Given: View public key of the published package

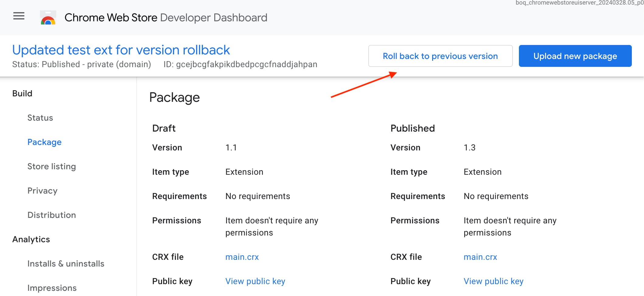Looking at the screenshot, I should [x=493, y=281].
